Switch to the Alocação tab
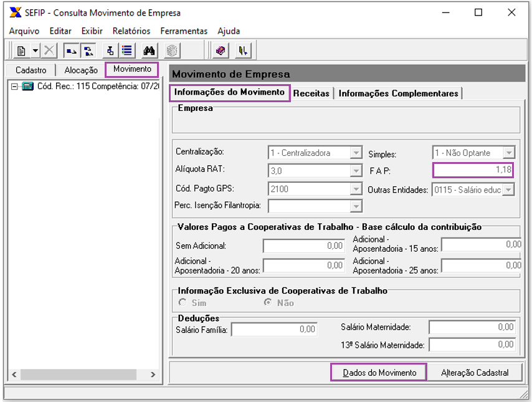This screenshot has width=532, height=402. tap(81, 70)
